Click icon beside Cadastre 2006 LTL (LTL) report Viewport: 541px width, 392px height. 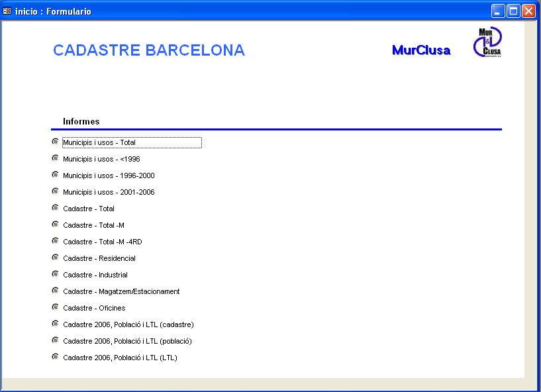click(x=55, y=357)
